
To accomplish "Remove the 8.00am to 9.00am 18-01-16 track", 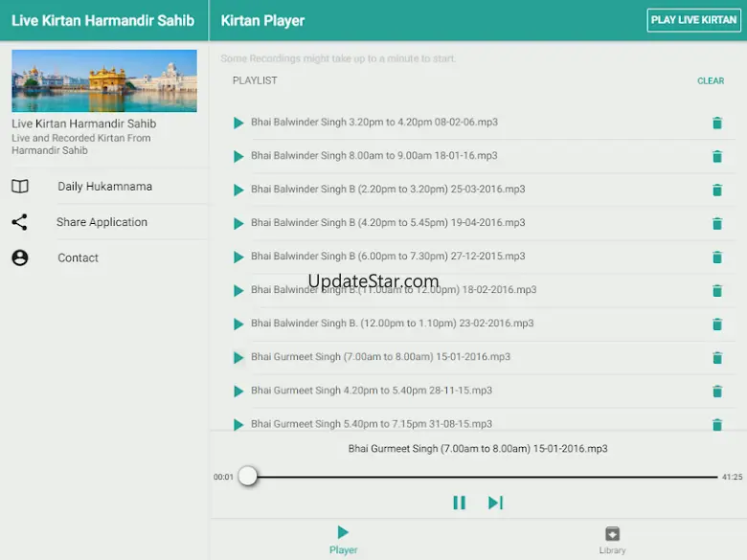I will coord(716,157).
